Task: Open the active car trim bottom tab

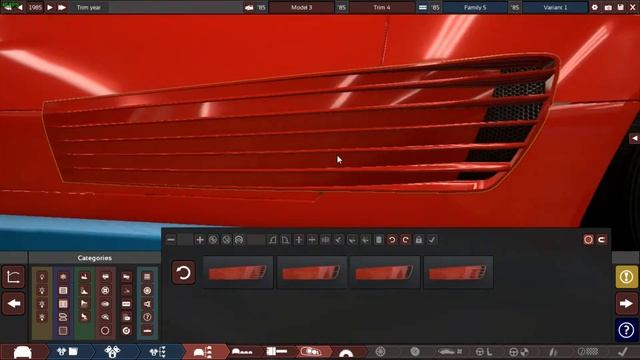Action: point(203,352)
